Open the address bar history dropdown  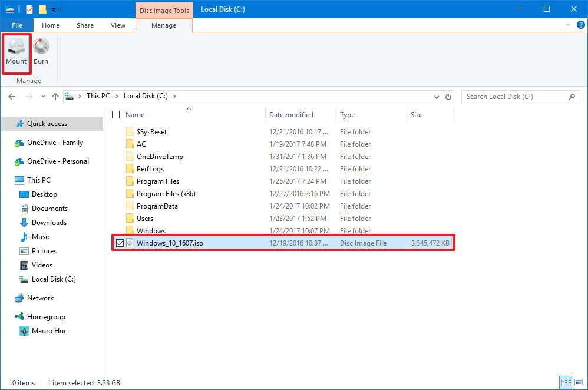(437, 96)
